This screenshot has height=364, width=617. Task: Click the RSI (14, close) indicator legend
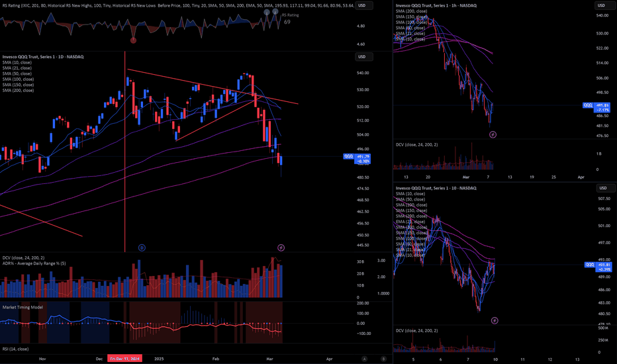coord(15,349)
